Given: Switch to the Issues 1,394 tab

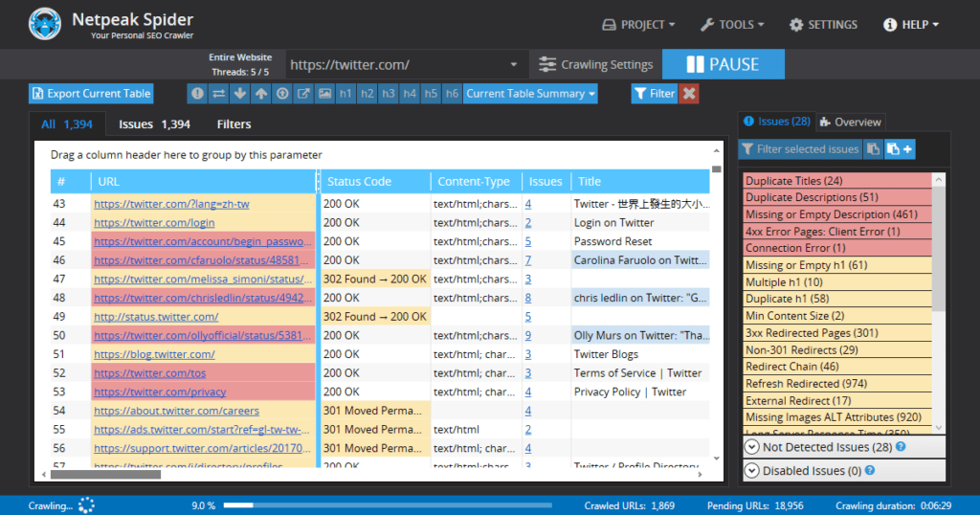Looking at the screenshot, I should point(154,124).
